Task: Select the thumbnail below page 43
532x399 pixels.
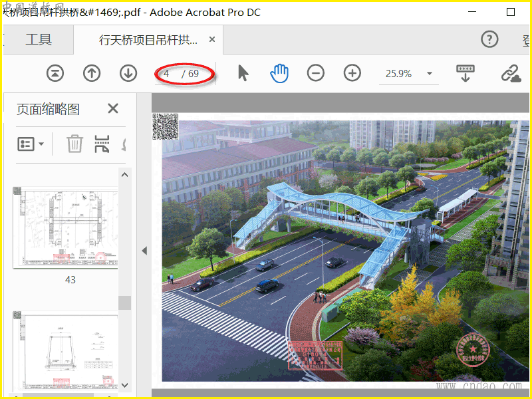Action: pyautogui.click(x=65, y=350)
